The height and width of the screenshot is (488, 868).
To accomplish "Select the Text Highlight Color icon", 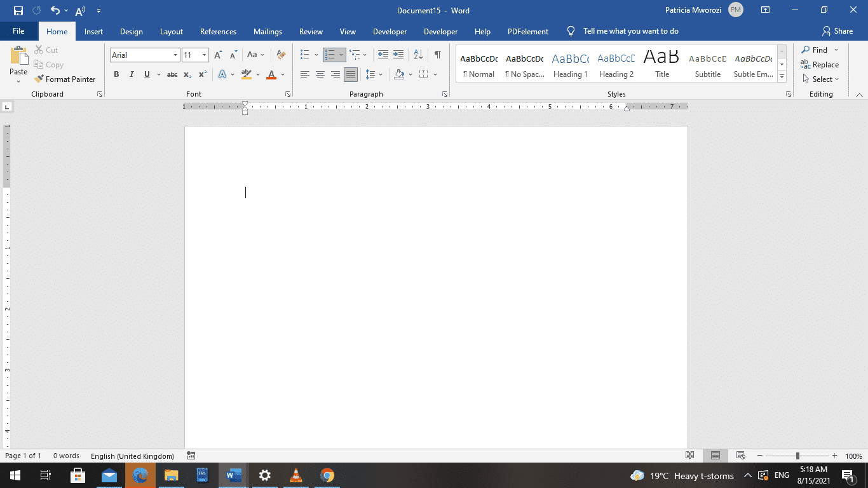I will [247, 74].
